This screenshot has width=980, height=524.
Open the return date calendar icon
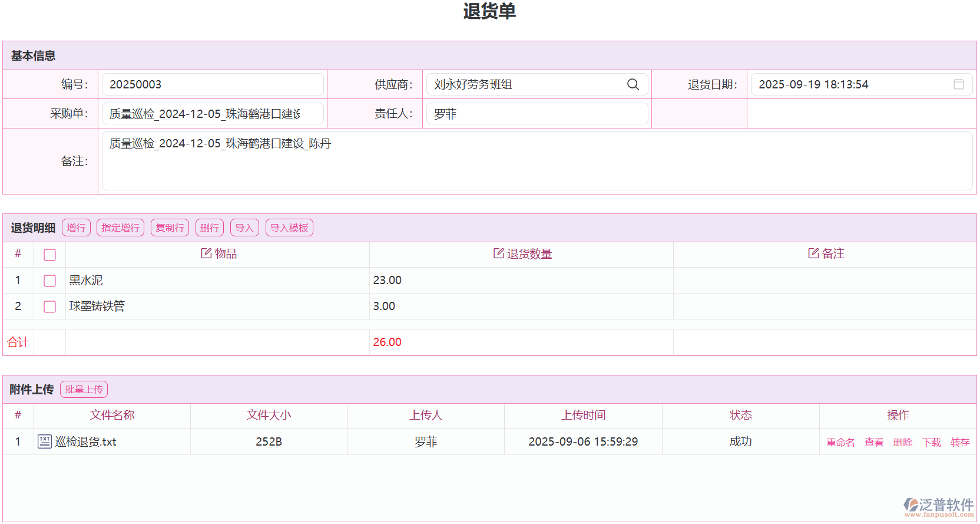tap(958, 84)
